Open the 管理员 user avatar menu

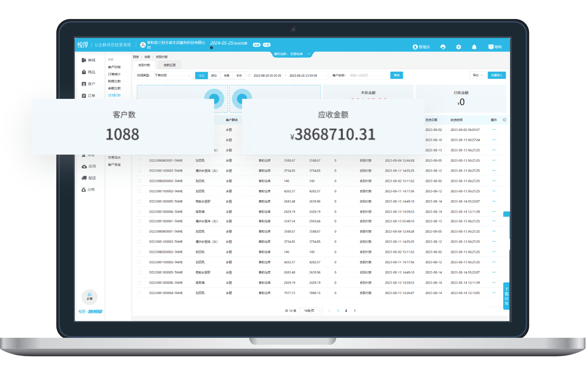pos(421,47)
